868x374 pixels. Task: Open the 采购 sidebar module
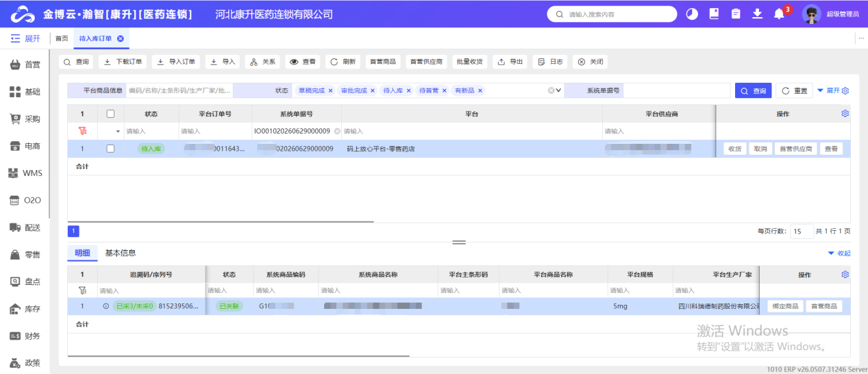(x=25, y=119)
